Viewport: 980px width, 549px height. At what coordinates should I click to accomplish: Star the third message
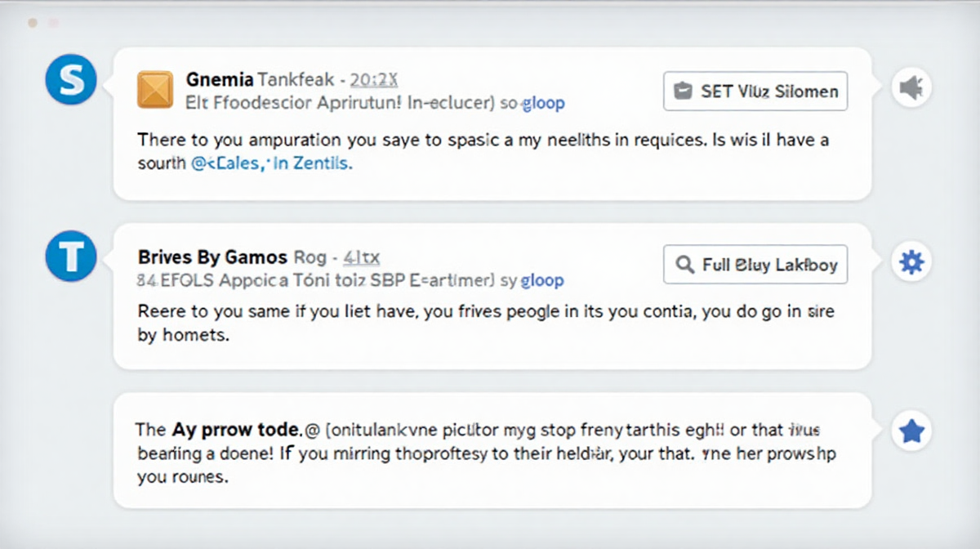pyautogui.click(x=911, y=431)
